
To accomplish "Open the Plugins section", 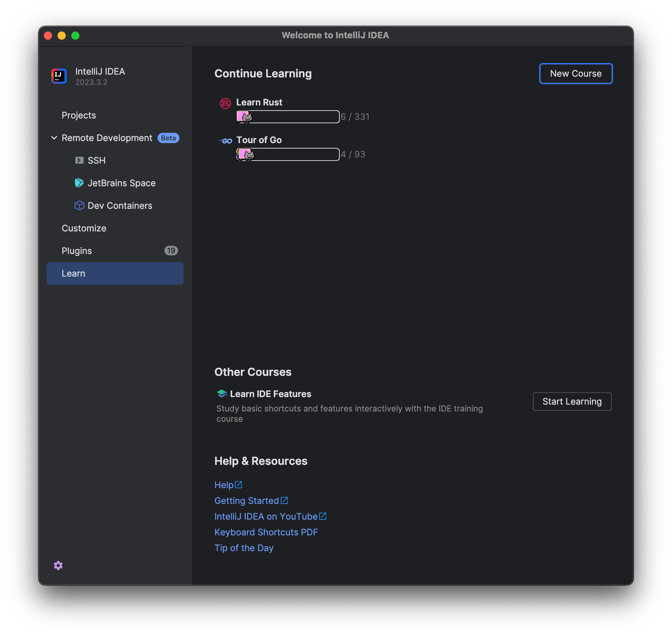I will (x=77, y=251).
